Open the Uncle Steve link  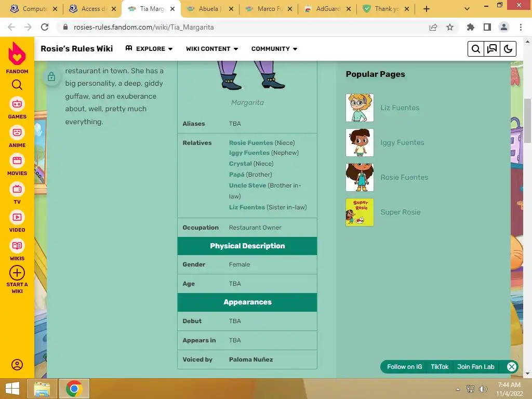(247, 185)
